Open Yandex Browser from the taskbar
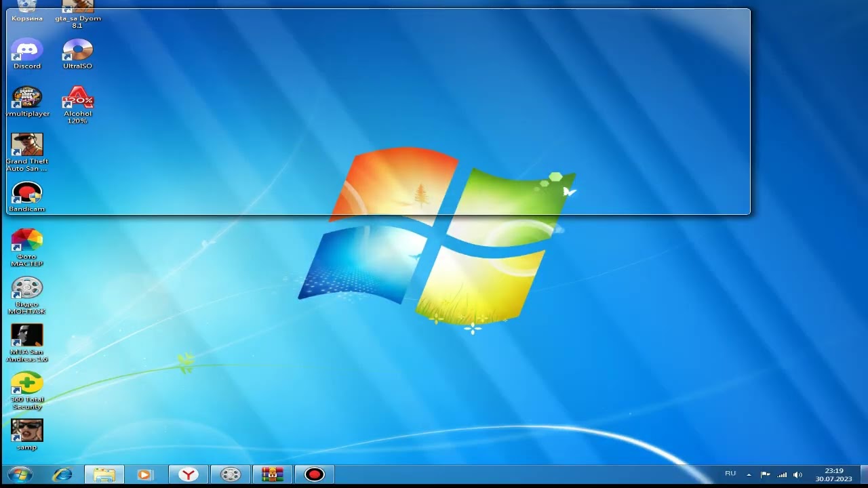 coord(189,474)
